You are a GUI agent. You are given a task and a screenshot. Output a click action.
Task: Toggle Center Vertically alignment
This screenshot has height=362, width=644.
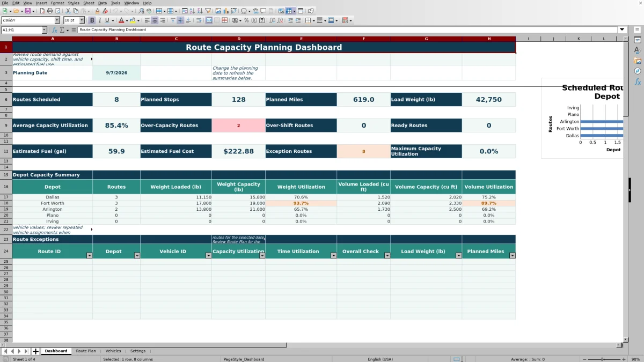tap(180, 20)
